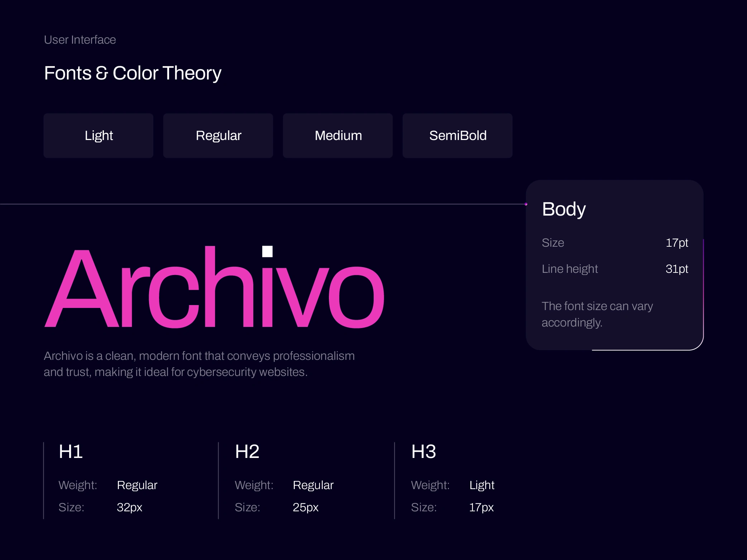Choose the Medium weight button

338,136
